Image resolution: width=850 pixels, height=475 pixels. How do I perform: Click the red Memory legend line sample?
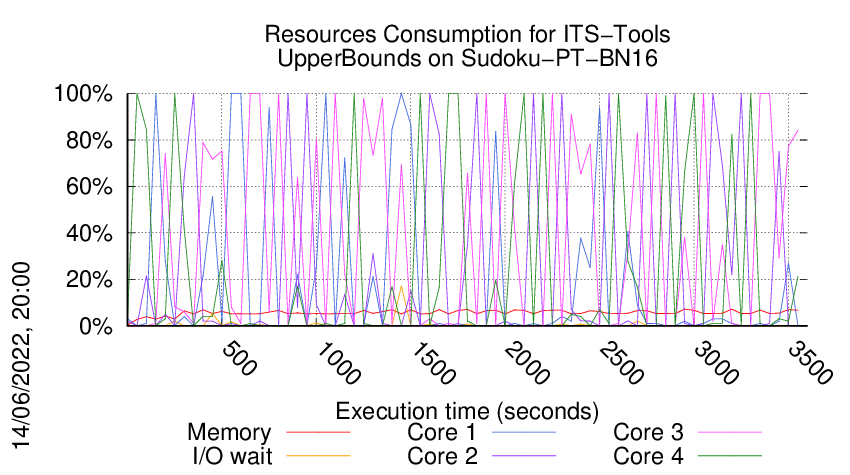click(x=318, y=432)
